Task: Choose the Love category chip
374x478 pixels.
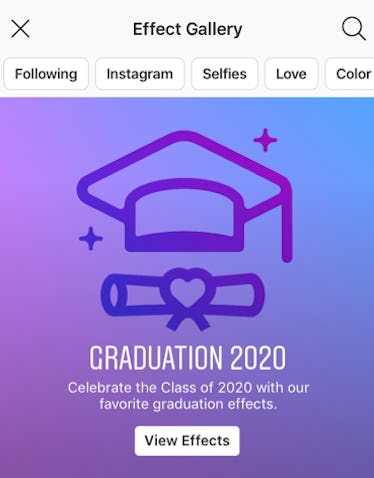Action: point(291,74)
